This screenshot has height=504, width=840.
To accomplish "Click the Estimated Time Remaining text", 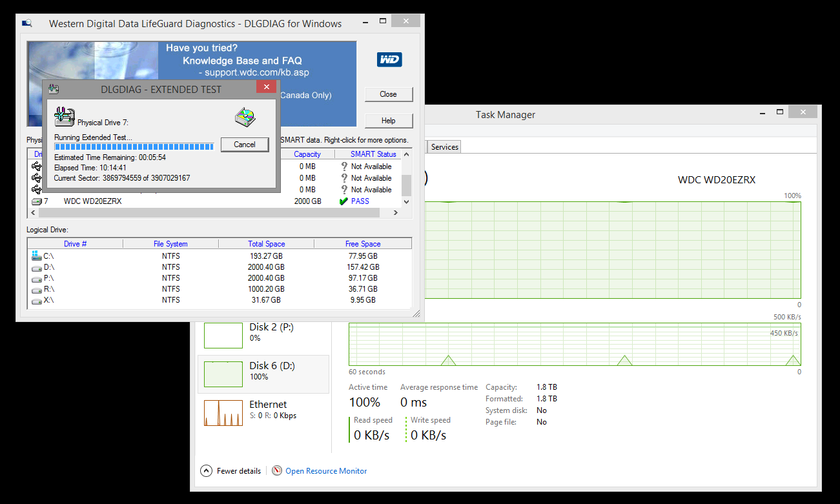I will click(x=110, y=157).
